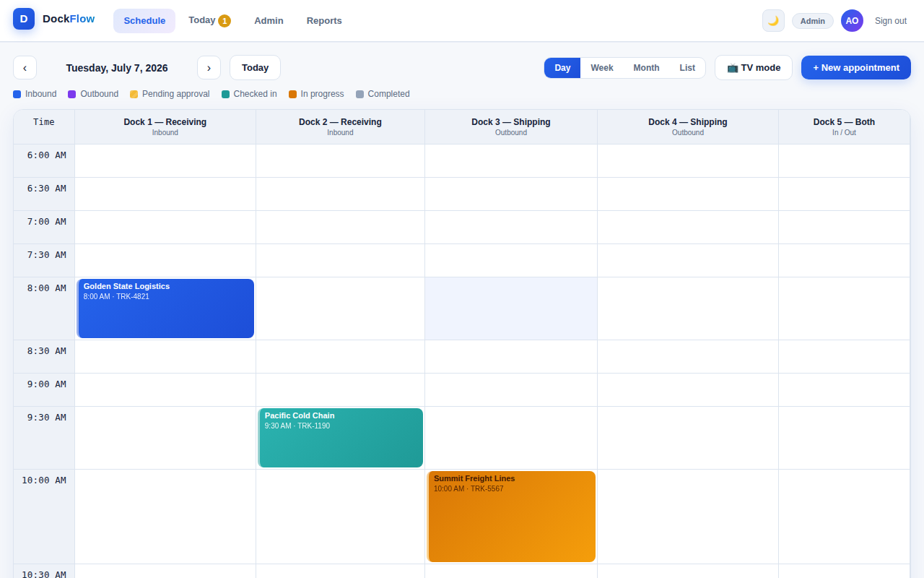Image resolution: width=924 pixels, height=578 pixels.
Task: Open the Pacific Cold Chain appointment
Action: (x=340, y=438)
